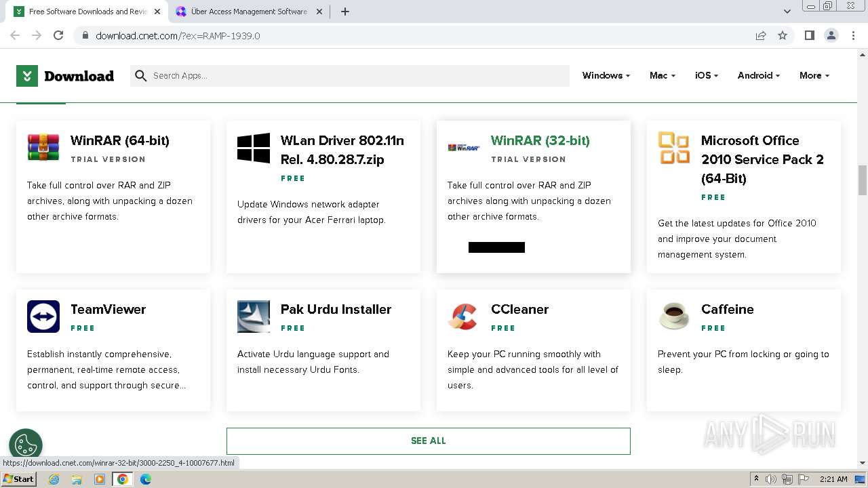Viewport: 868px width, 488px height.
Task: Click the taskbar clock showing 2:21 AM
Action: pyautogui.click(x=833, y=479)
